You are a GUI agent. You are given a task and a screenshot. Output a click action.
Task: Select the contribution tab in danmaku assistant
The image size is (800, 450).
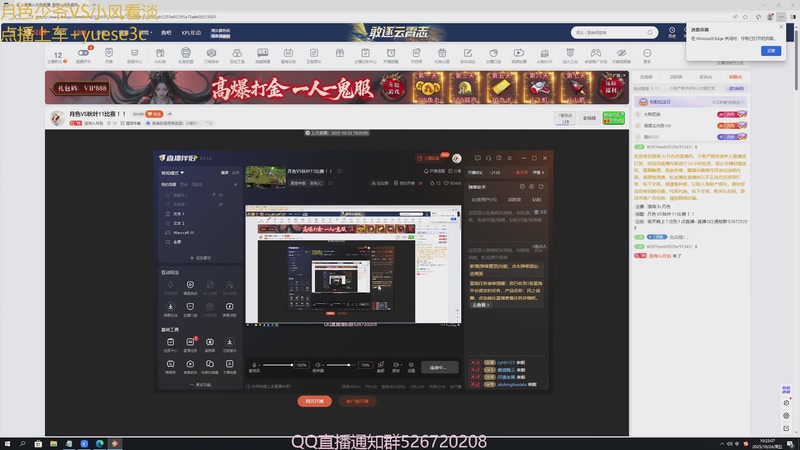pos(514,199)
